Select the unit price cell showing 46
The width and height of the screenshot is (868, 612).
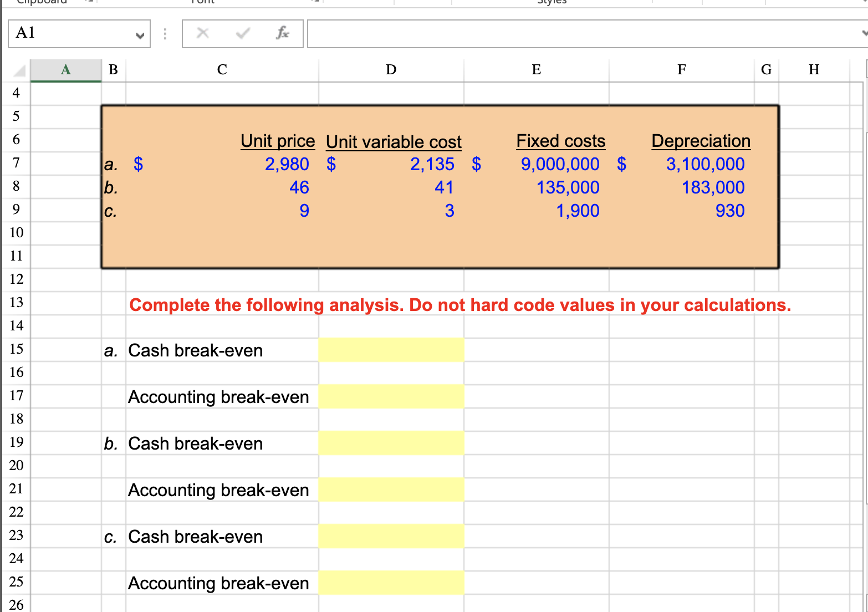tap(222, 187)
